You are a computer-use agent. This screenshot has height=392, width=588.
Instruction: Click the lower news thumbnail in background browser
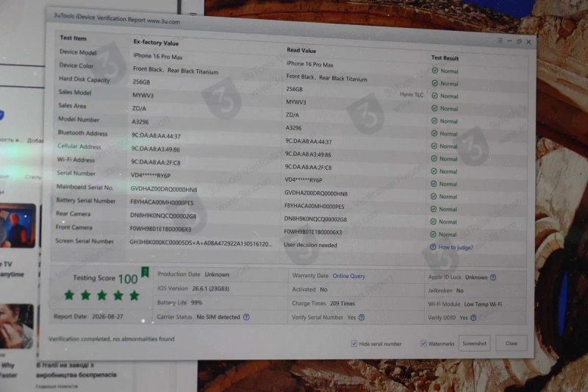coord(16,327)
